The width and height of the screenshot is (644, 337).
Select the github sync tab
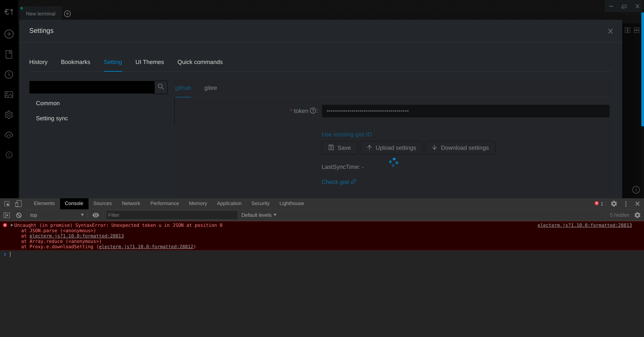click(183, 88)
